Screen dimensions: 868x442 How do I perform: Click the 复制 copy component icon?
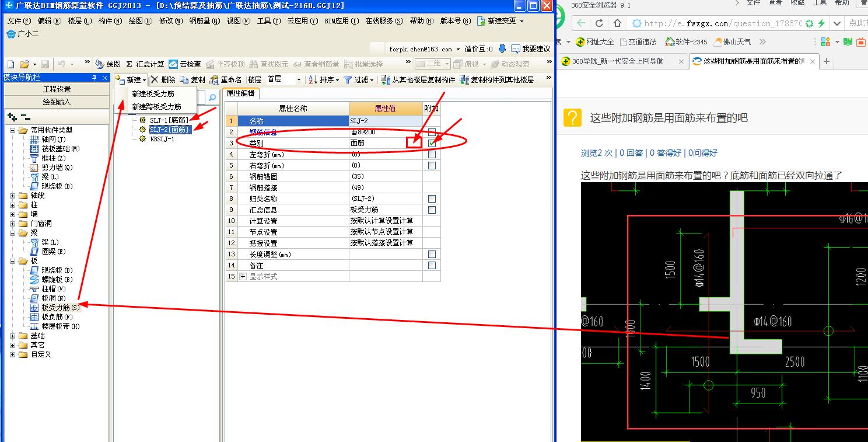coord(184,80)
